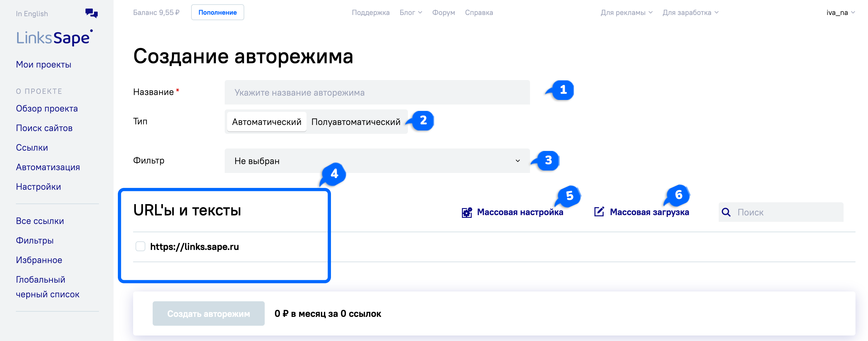
Task: Switch language with In English link
Action: point(32,13)
